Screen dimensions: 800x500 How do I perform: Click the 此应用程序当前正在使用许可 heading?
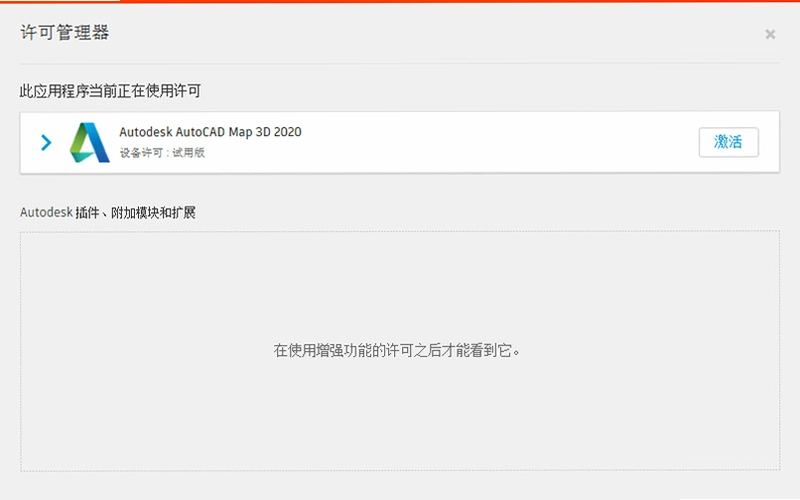pos(110,91)
